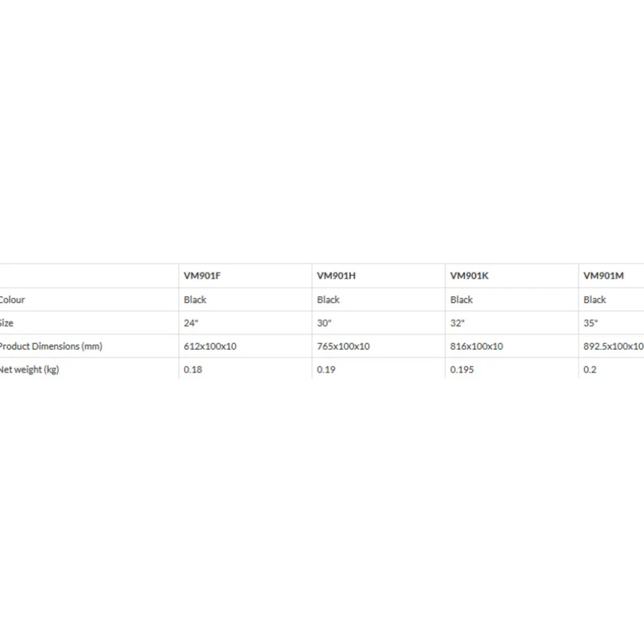Click the 816x100x10 dimensions value
Viewport: 644px width, 644px height.
pyautogui.click(x=476, y=346)
